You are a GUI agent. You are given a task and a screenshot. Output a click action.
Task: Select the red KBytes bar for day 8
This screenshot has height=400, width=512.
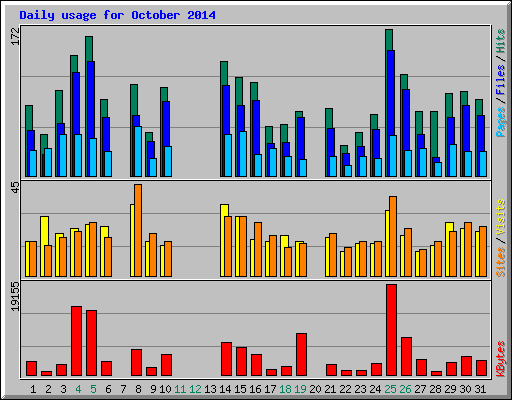pos(136,363)
